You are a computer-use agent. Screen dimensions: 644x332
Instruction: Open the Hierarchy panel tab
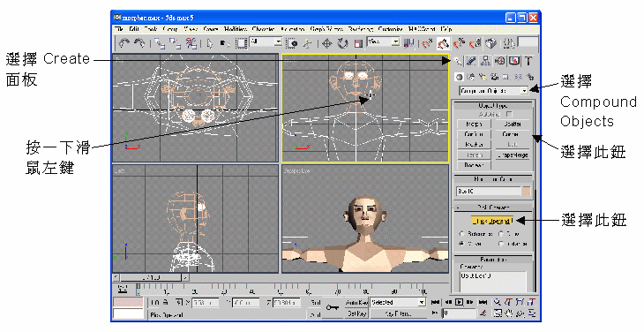[x=485, y=61]
